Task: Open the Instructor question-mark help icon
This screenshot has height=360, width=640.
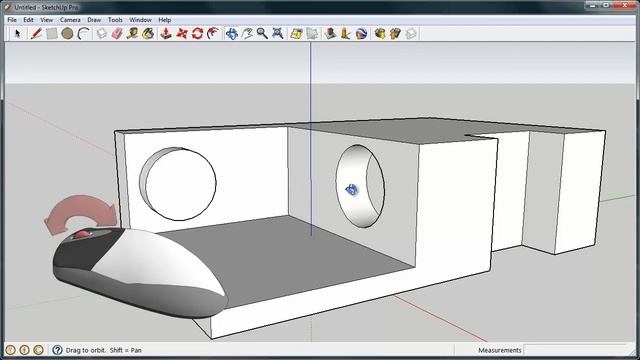Action: (57, 350)
